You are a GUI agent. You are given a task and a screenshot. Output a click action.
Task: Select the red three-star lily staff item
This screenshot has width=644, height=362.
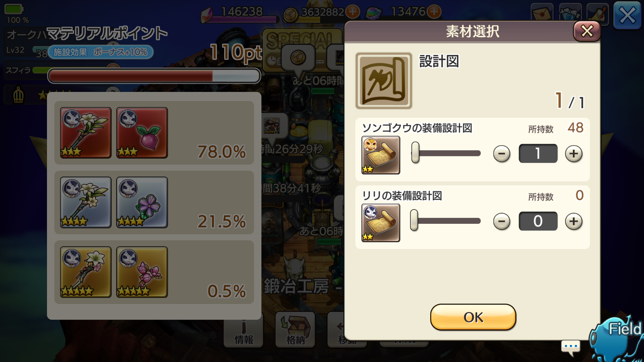click(86, 133)
